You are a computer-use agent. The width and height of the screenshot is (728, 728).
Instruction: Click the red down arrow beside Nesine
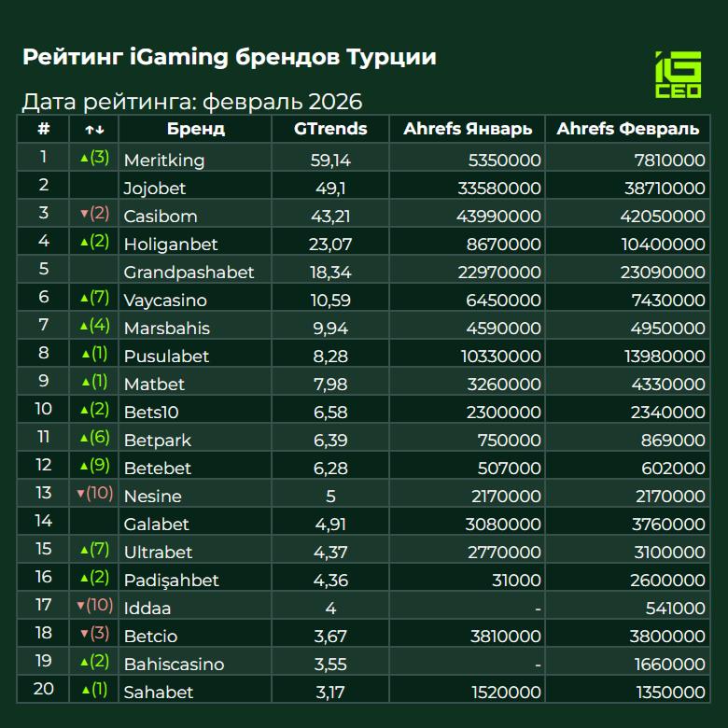(x=80, y=493)
